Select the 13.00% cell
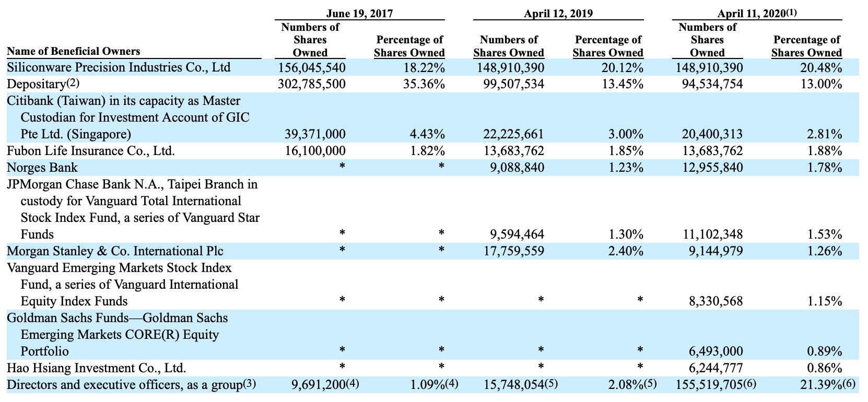 pos(822,84)
